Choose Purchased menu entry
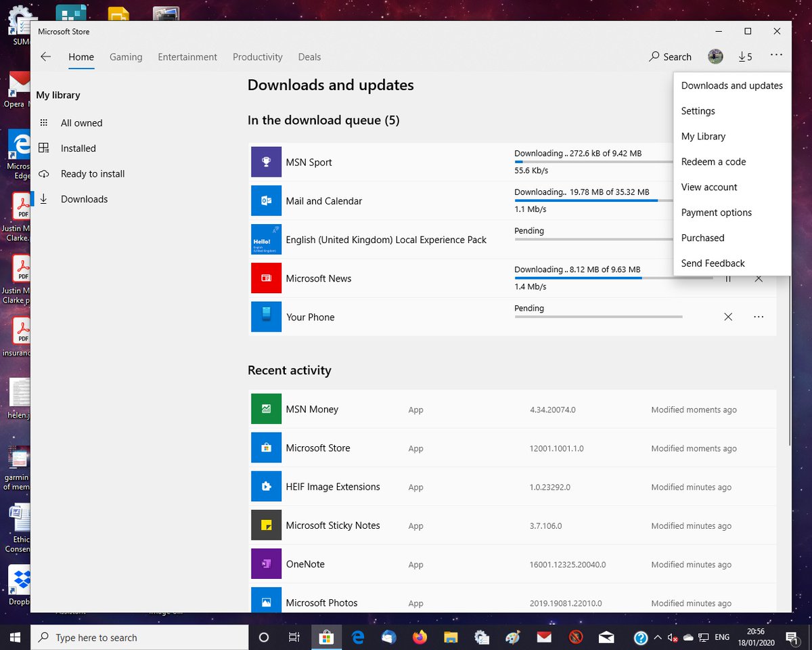This screenshot has height=650, width=812. pyautogui.click(x=732, y=238)
